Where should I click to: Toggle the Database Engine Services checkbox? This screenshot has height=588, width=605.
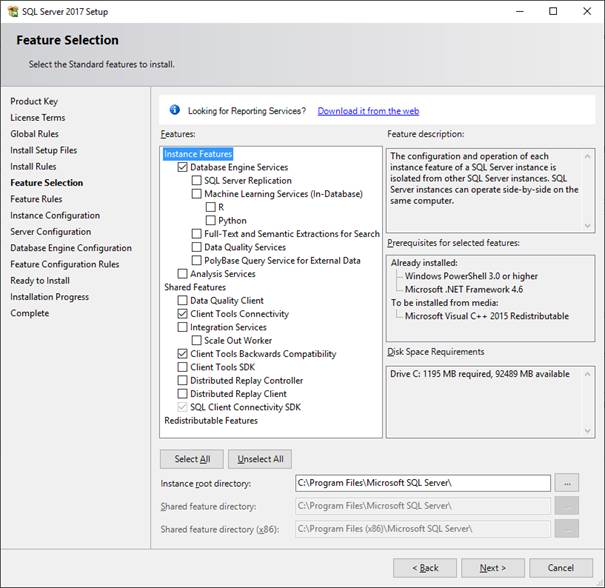click(182, 167)
